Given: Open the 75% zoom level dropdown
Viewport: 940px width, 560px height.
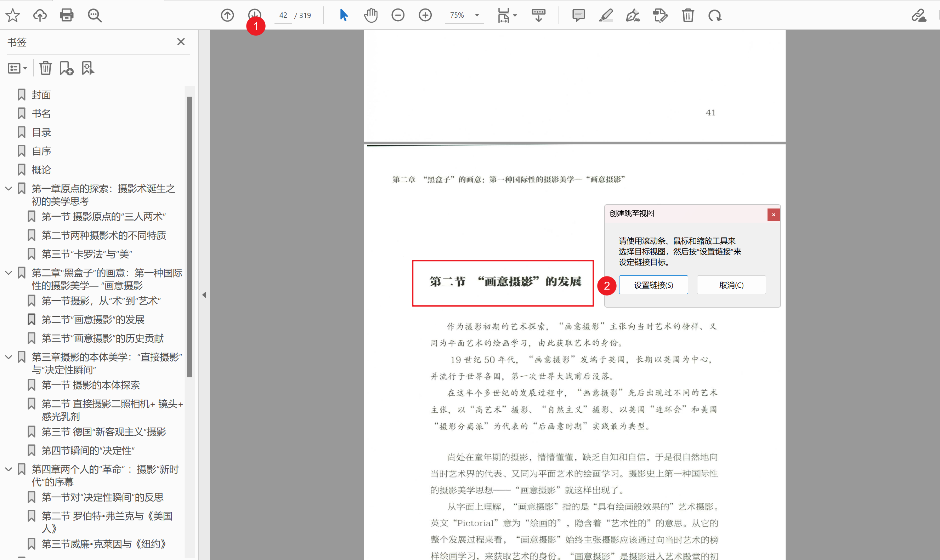Looking at the screenshot, I should [x=477, y=15].
